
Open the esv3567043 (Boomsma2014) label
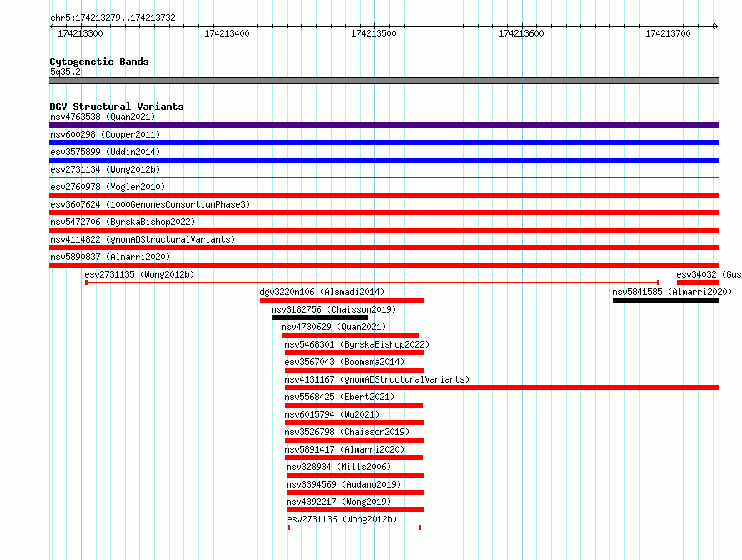point(344,362)
